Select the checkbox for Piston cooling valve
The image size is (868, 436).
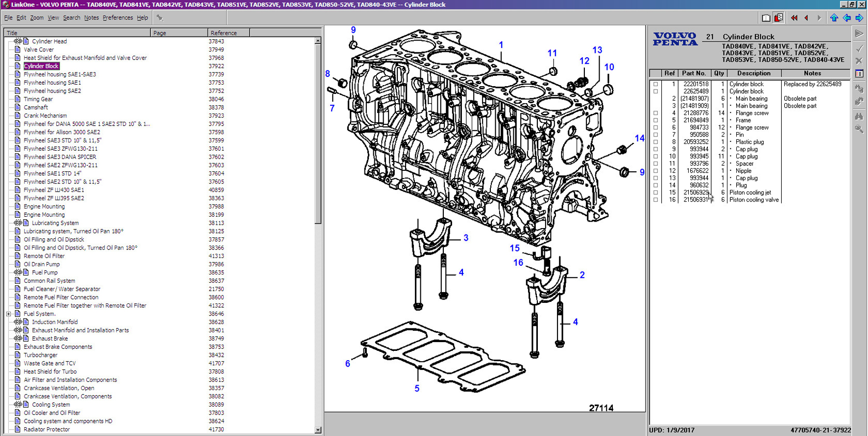(655, 200)
